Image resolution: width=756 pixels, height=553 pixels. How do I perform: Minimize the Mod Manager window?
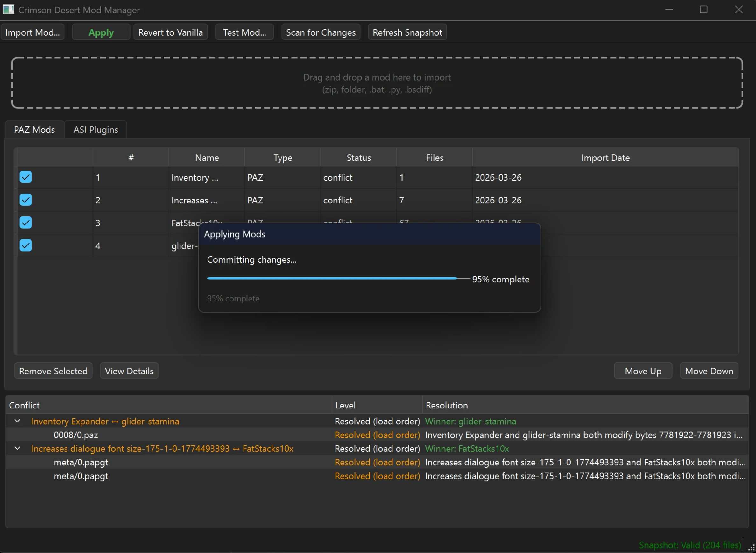pyautogui.click(x=669, y=9)
